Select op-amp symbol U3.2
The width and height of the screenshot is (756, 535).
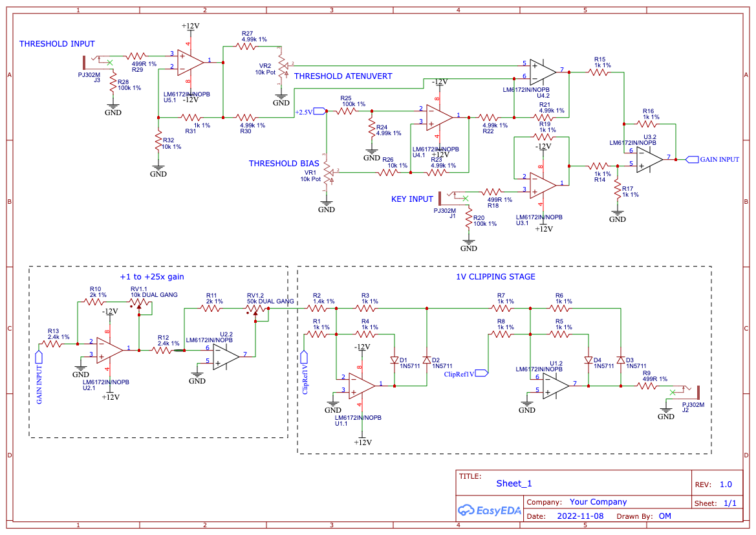click(649, 158)
